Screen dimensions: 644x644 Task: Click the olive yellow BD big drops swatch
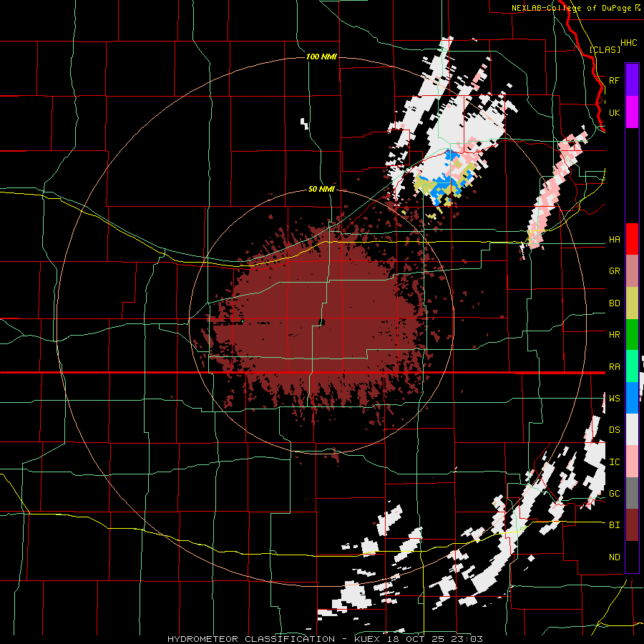pyautogui.click(x=632, y=303)
